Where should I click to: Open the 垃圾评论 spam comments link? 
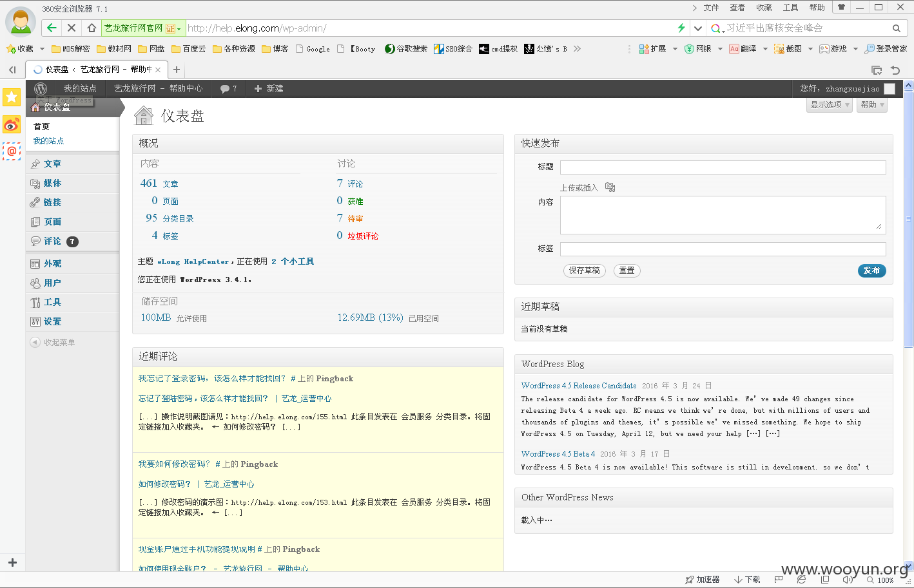(363, 236)
